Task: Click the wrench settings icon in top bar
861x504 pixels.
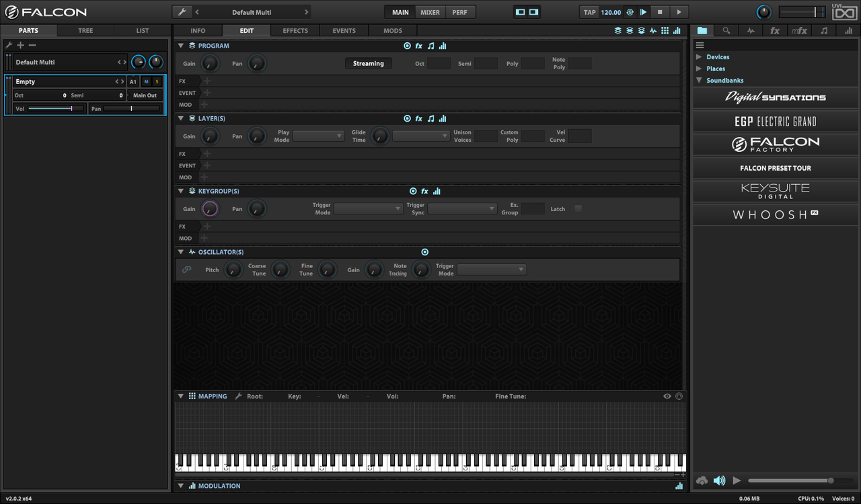Action: pos(182,12)
